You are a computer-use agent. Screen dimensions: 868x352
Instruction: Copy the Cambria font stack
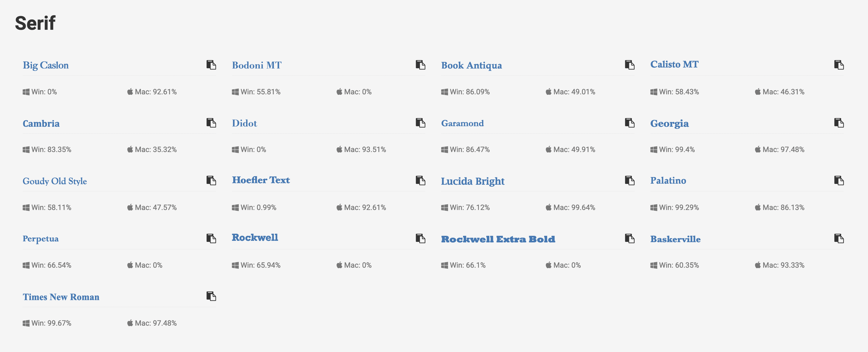click(211, 123)
